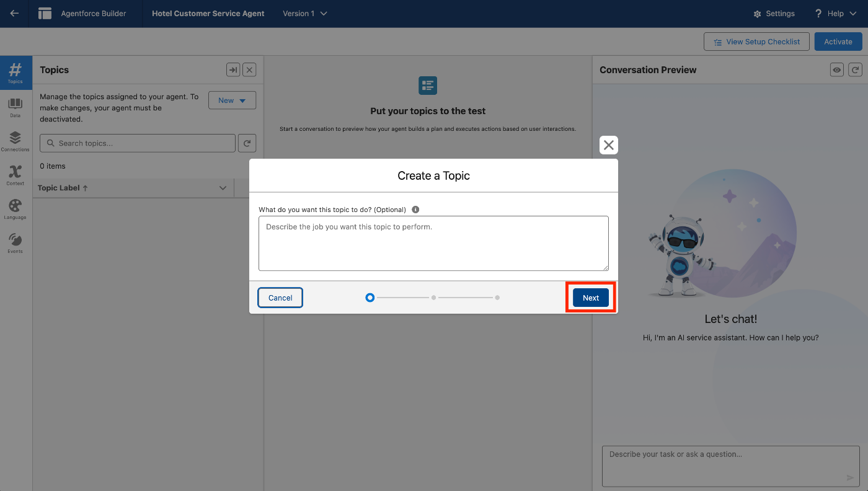This screenshot has width=868, height=491.
Task: Click the conversation message input box
Action: pos(731,466)
